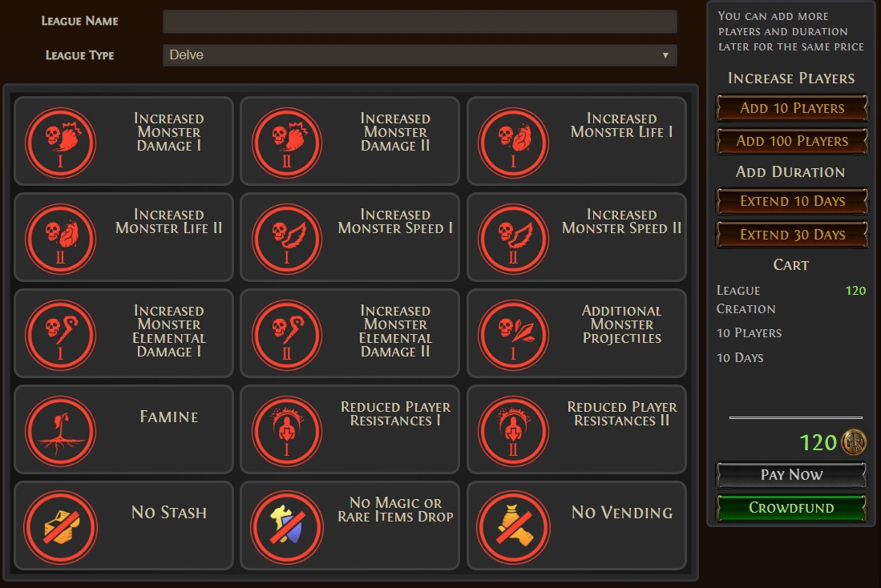Click the green cart total '120' by coin
The width and height of the screenshot is (881, 588).
[x=818, y=442]
